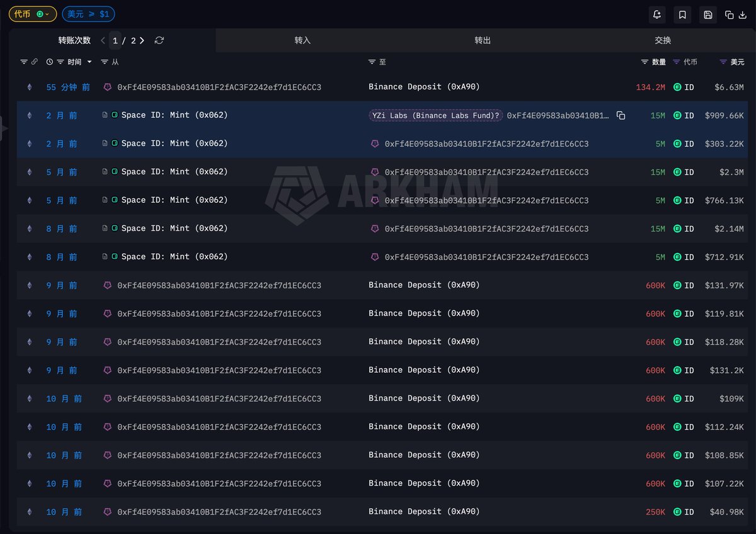Switch to the 转出 tab
This screenshot has height=534, width=756.
(483, 40)
